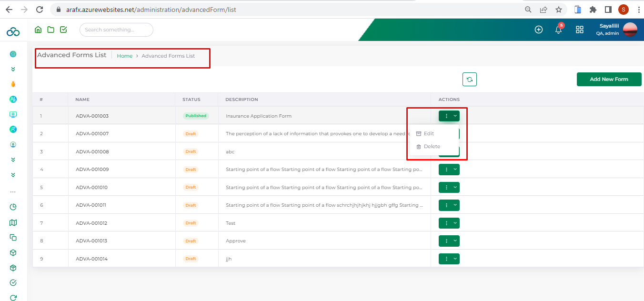Bookmark this page with the star icon
The width and height of the screenshot is (644, 301).
click(x=559, y=10)
